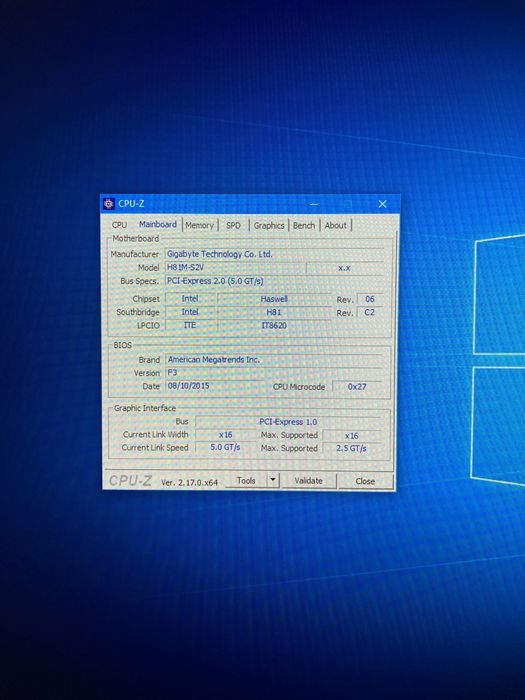This screenshot has height=700, width=525.
Task: Select the 'Gigabyte Technology Co. Ltd.' manufacturer field
Action: coord(274,254)
